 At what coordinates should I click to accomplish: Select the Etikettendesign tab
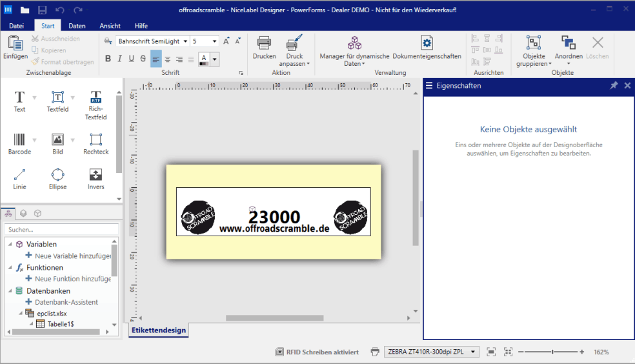[x=159, y=330]
